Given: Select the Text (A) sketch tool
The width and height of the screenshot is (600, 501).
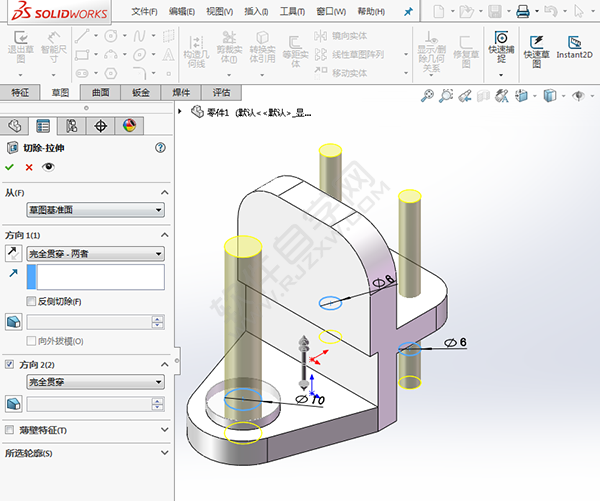Looking at the screenshot, I should point(168,55).
